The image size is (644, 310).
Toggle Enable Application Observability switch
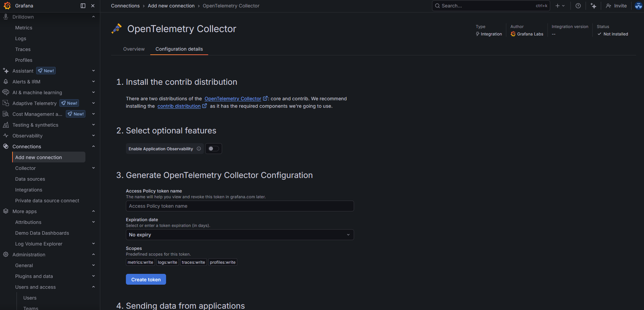[x=213, y=149]
